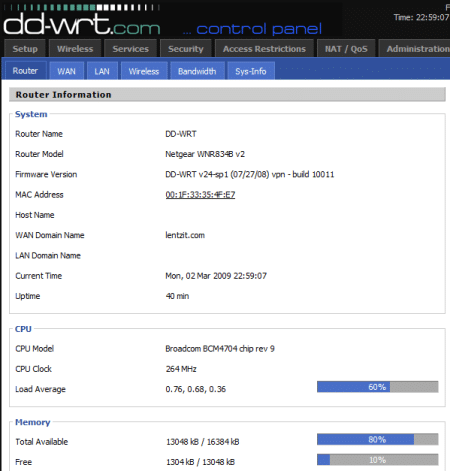Click the CPU section title
Screen dimensions: 450x471
[23, 329]
